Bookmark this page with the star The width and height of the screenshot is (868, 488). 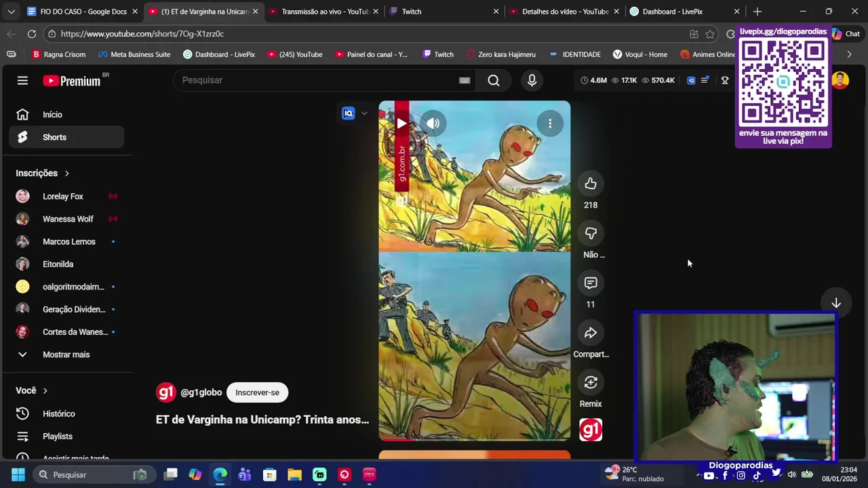click(x=710, y=34)
